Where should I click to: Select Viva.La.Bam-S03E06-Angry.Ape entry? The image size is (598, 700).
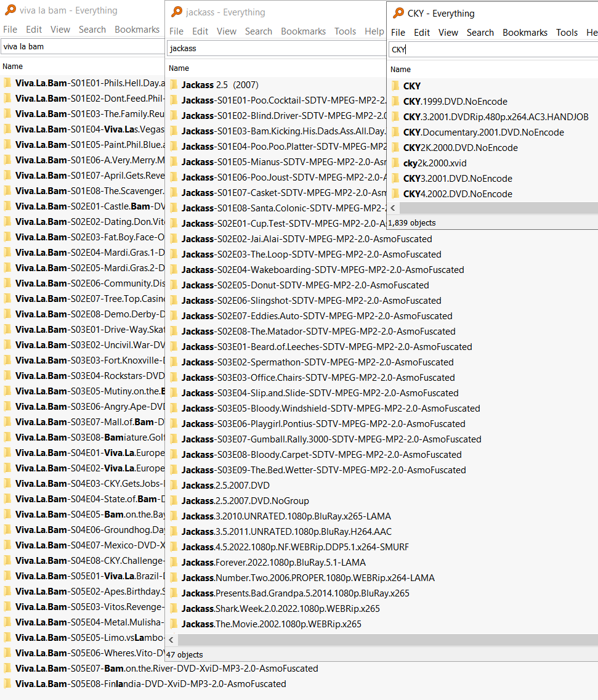90,407
